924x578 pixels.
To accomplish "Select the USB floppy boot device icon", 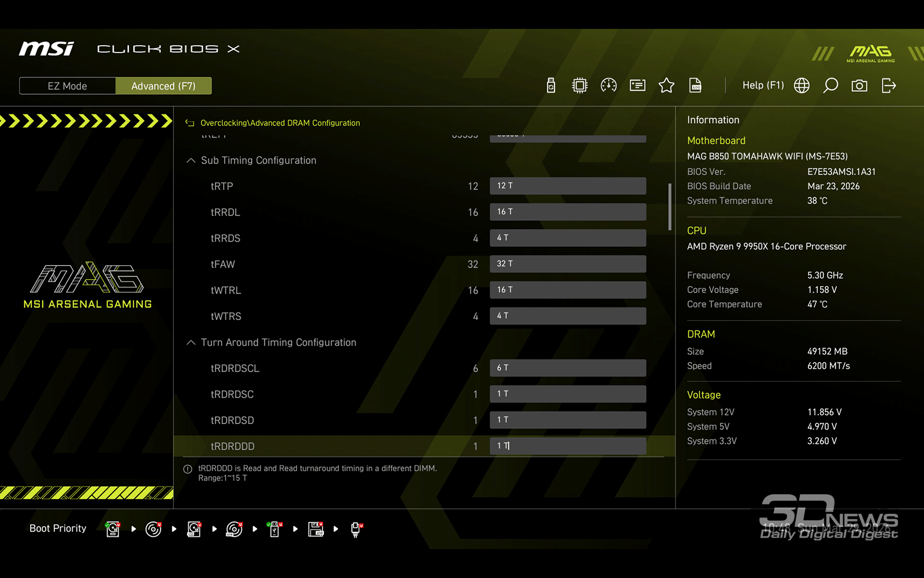I will (315, 529).
